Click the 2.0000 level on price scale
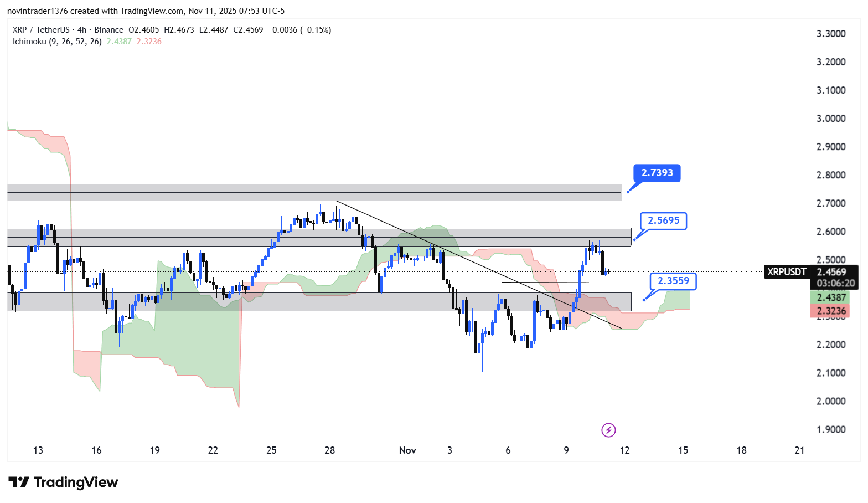Image resolution: width=868 pixels, height=503 pixels. pyautogui.click(x=831, y=401)
